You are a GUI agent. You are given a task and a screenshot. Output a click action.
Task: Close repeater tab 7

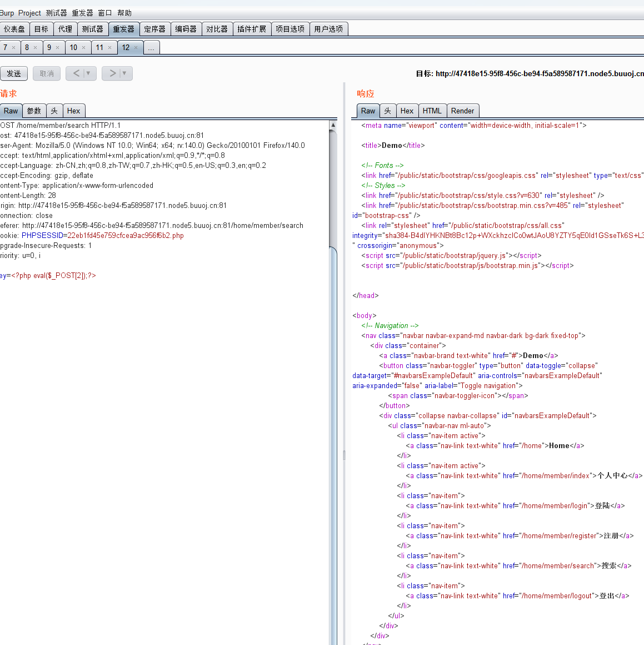tap(13, 48)
